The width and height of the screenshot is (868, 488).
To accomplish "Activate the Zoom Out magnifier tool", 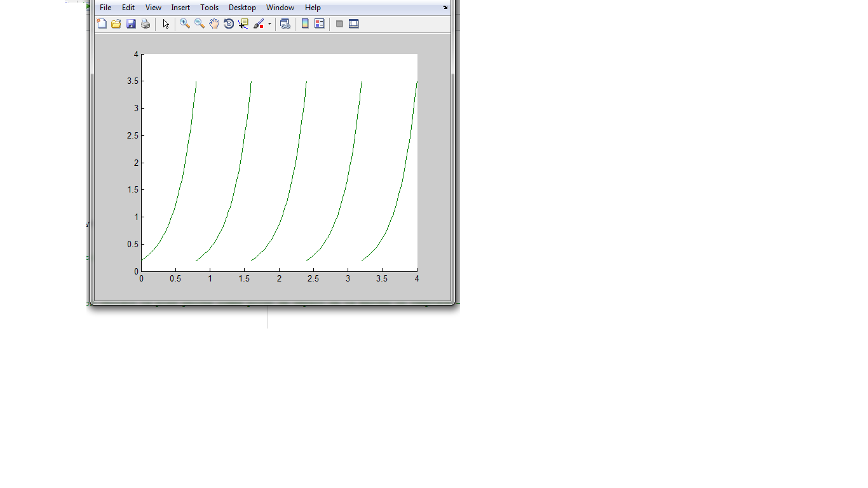I will pyautogui.click(x=200, y=24).
